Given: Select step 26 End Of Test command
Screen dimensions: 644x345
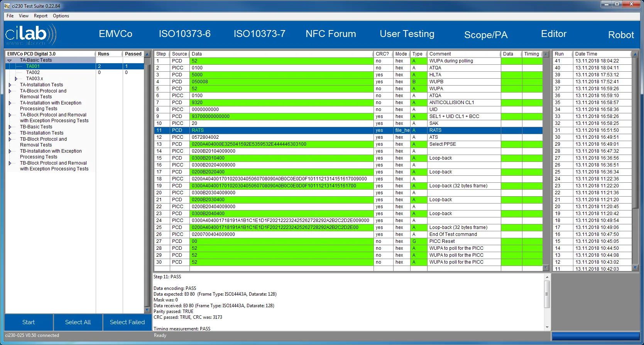Looking at the screenshot, I should click(464, 234).
